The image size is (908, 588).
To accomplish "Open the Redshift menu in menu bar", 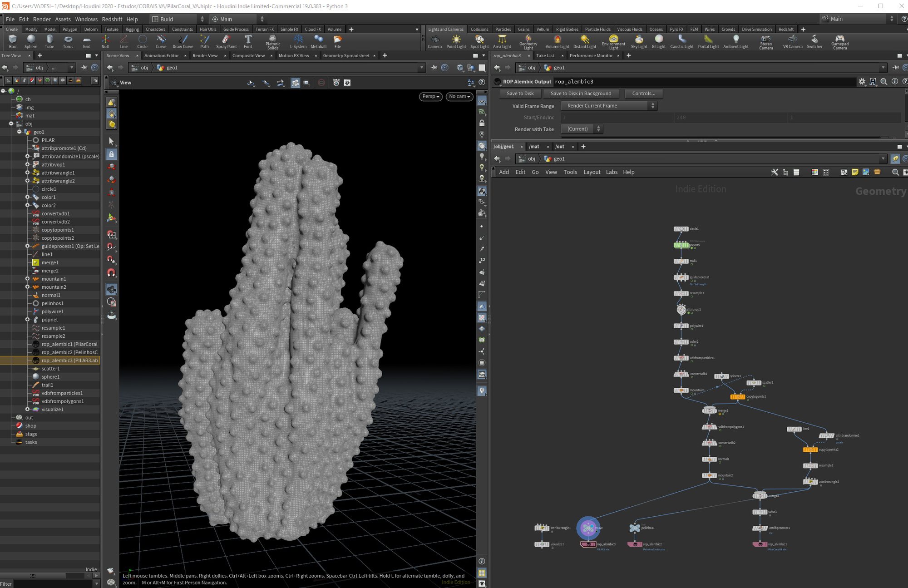I will coord(112,19).
